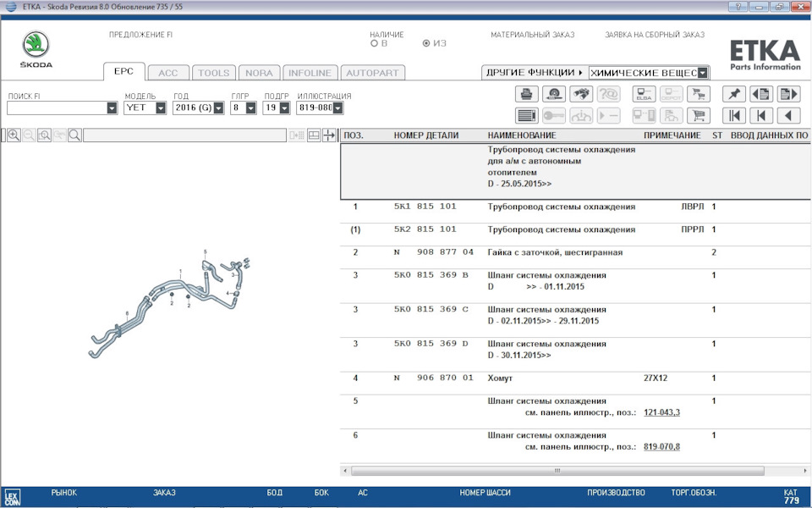Click the ETKA globe title icon
This screenshot has height=508, width=812.
click(10, 7)
